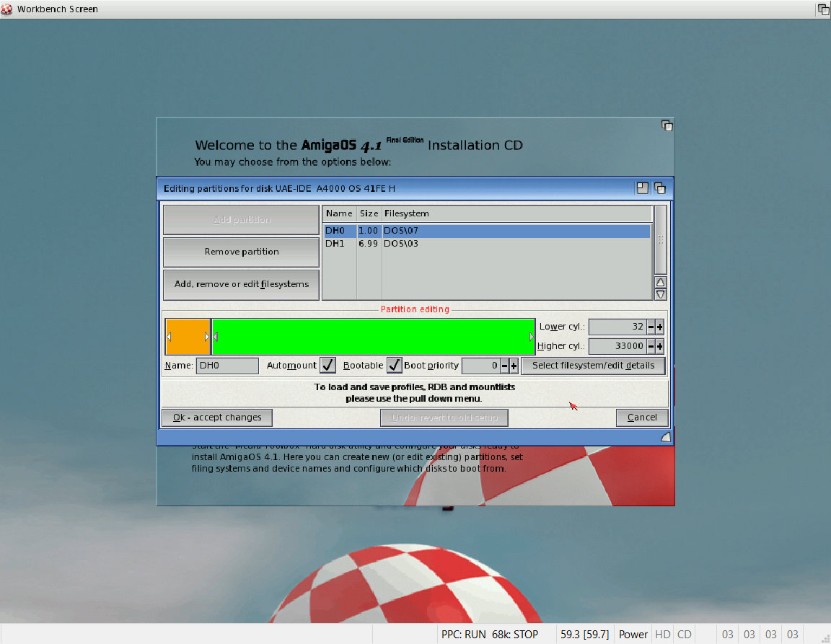This screenshot has width=831, height=644.
Task: Click Remove partition button
Action: tap(241, 252)
